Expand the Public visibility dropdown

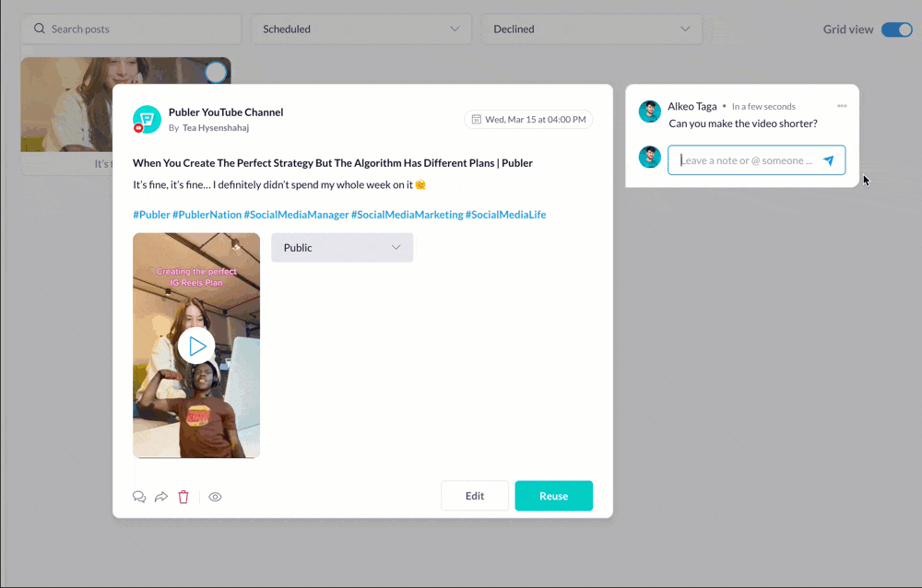342,248
